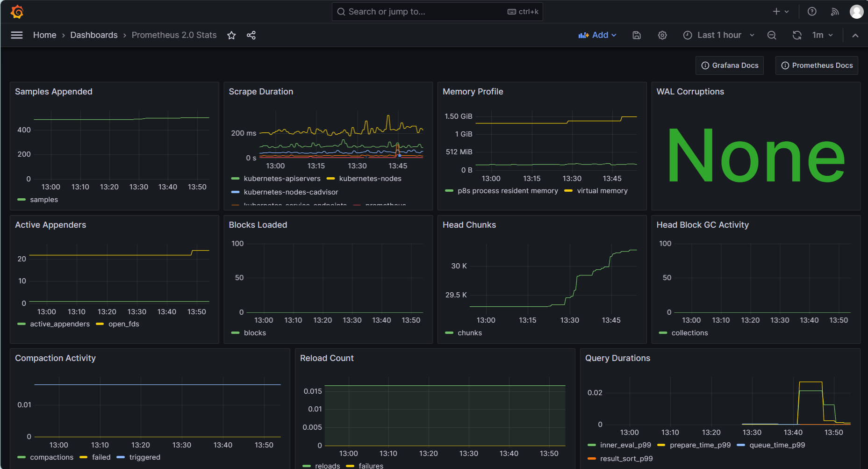The image size is (868, 469).
Task: Toggle open_fds legend series
Action: (123, 324)
